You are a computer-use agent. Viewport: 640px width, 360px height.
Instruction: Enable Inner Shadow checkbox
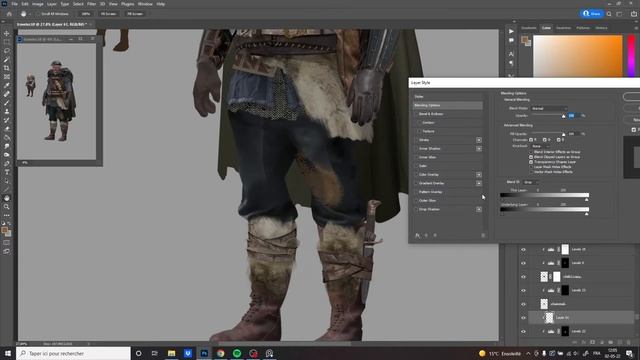click(x=416, y=149)
